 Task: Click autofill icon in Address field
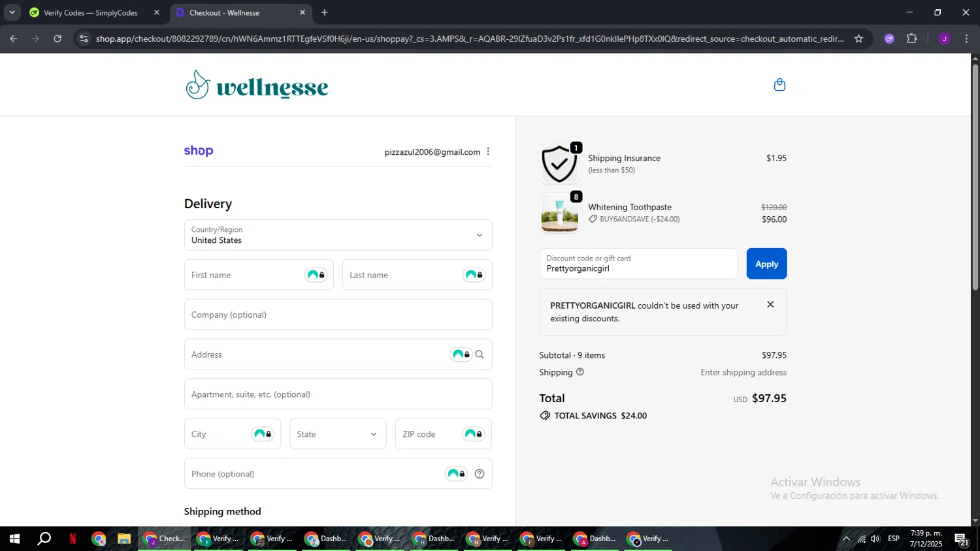461,354
